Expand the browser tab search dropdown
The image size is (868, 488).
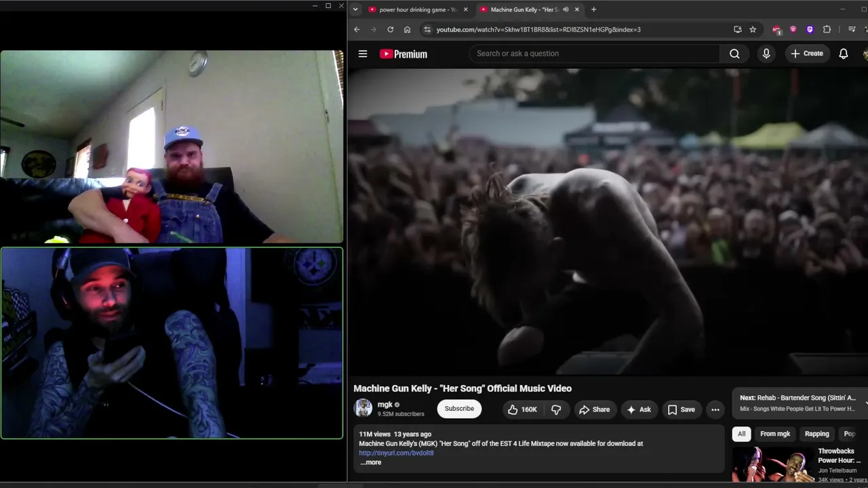pos(355,9)
